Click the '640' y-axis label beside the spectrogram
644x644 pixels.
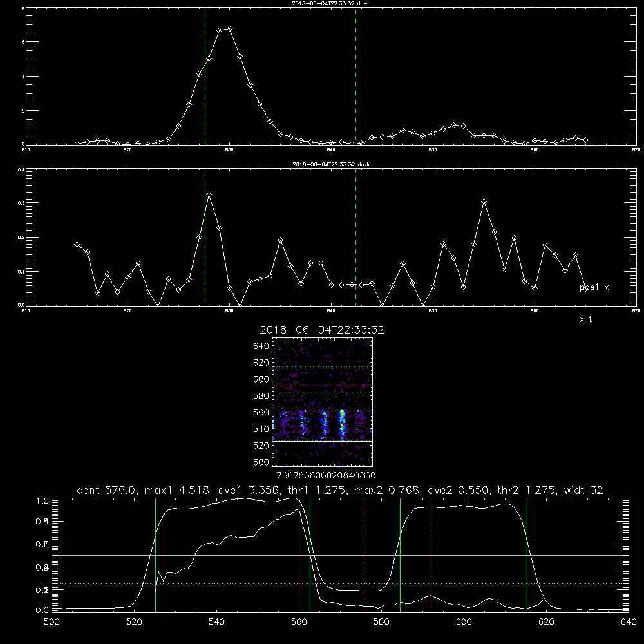261,346
